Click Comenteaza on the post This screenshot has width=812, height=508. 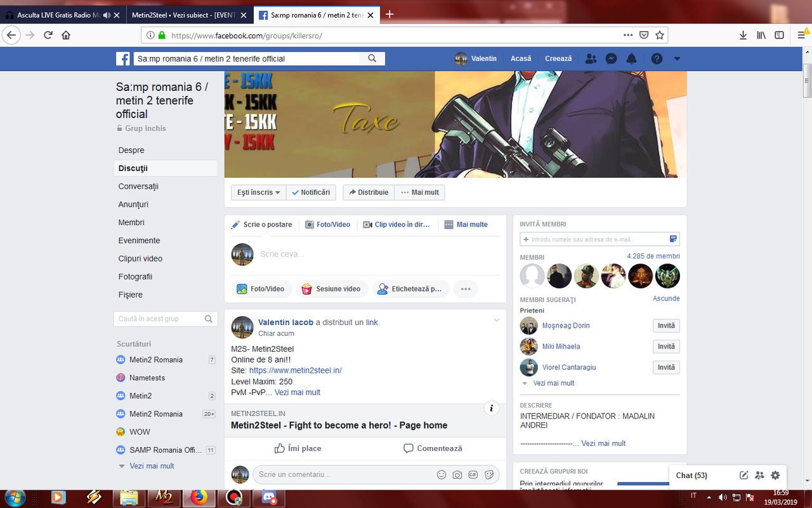[433, 448]
